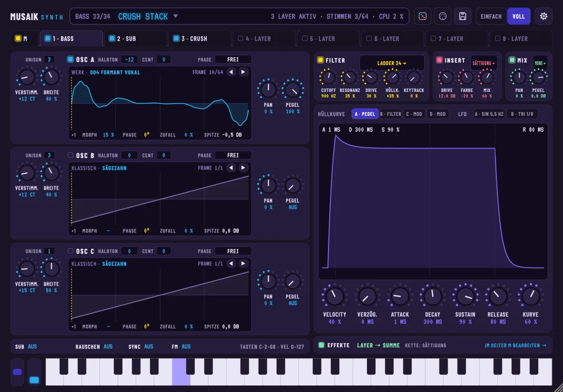Click the envelope Velocity knob
This screenshot has width=563, height=392.
[x=335, y=296]
